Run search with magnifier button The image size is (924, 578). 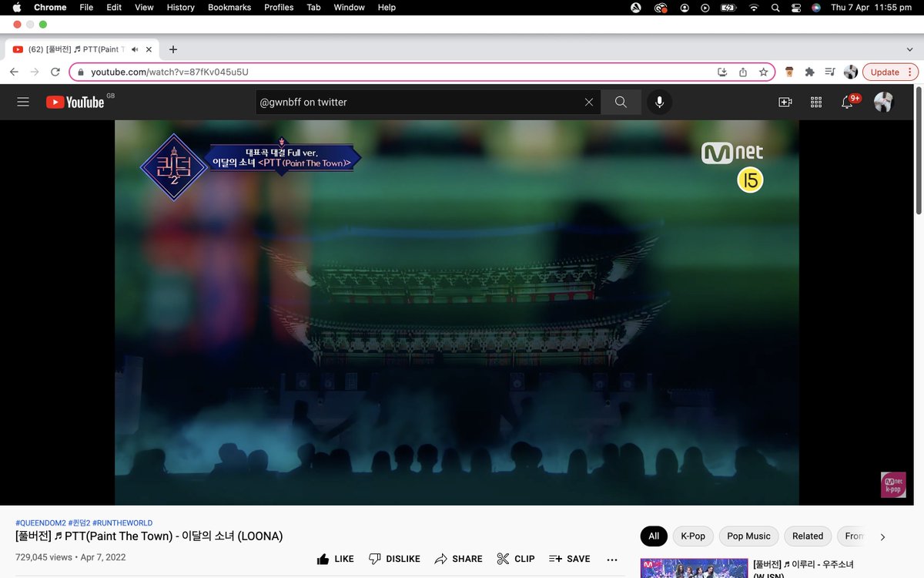pyautogui.click(x=621, y=102)
